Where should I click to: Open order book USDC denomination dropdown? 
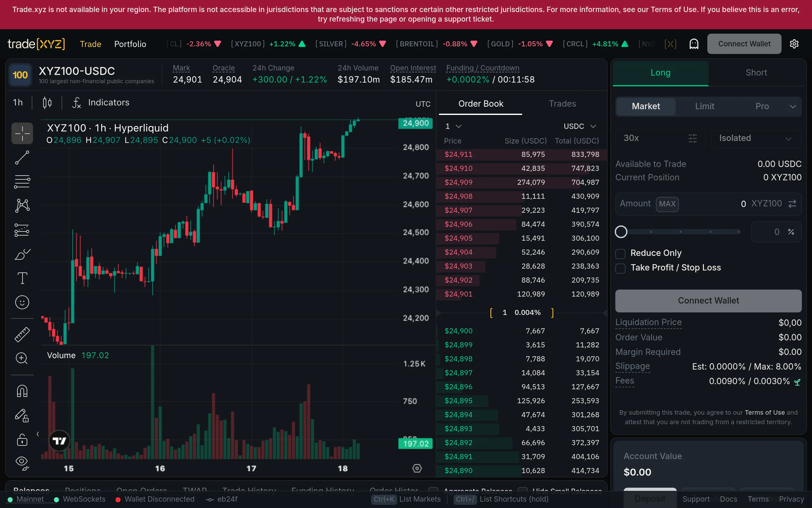click(x=580, y=126)
